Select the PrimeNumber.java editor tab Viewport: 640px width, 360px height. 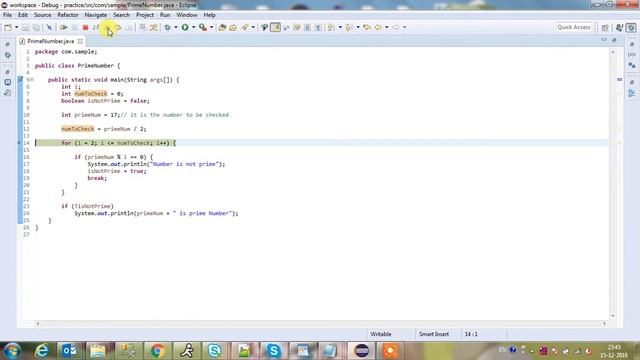51,41
